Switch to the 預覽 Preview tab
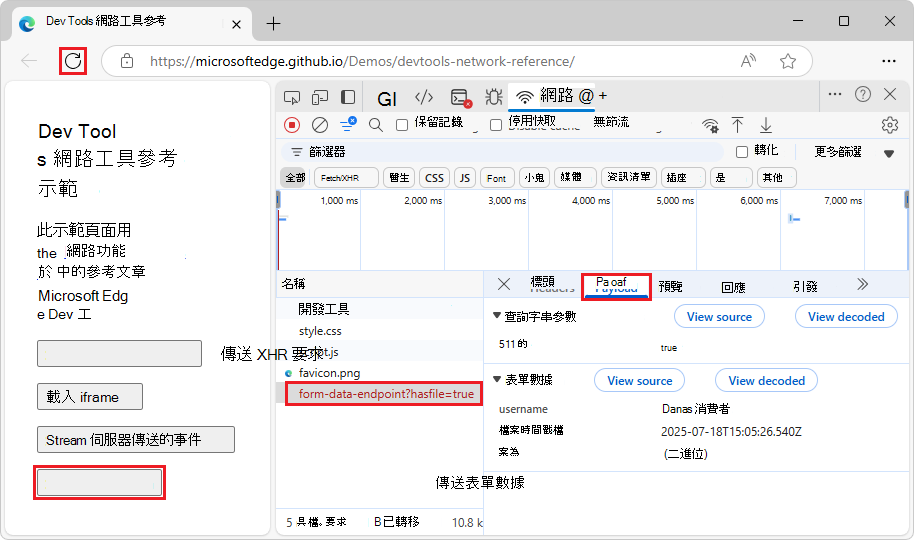914x540 pixels. coord(670,286)
